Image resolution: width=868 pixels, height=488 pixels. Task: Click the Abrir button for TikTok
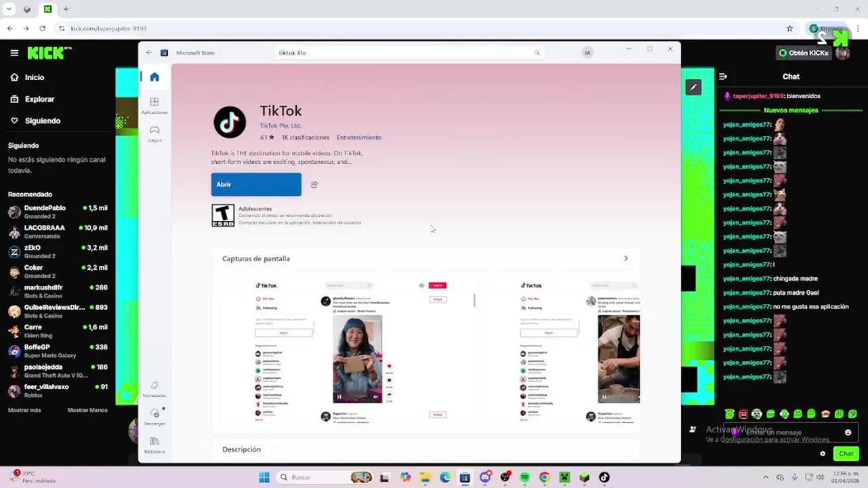[256, 184]
